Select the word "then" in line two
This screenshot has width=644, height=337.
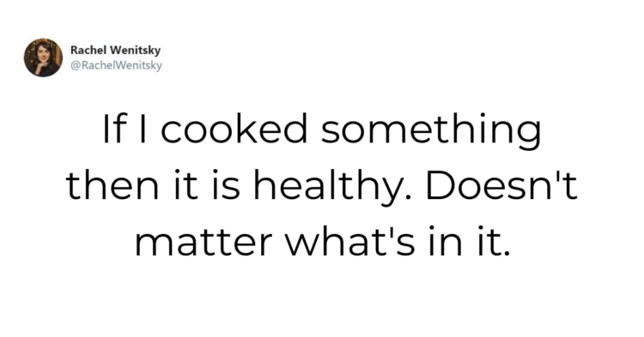click(112, 186)
